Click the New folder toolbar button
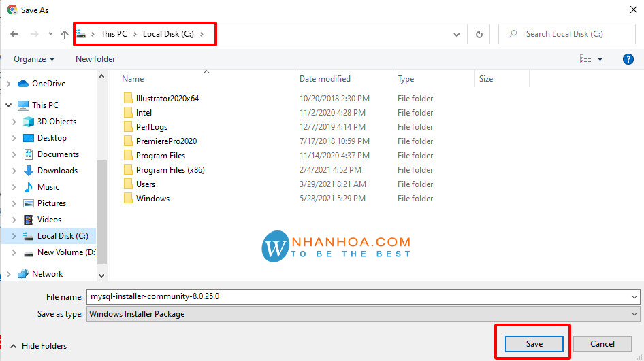 click(95, 59)
